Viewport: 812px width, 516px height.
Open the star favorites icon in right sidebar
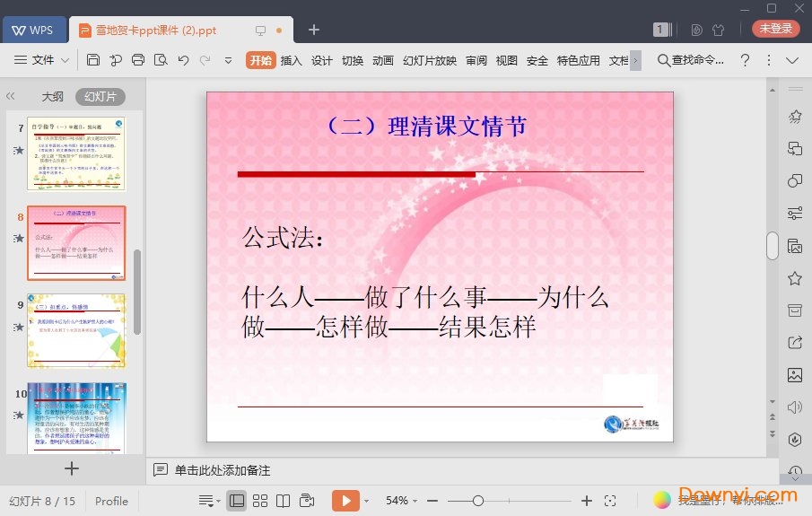click(794, 278)
